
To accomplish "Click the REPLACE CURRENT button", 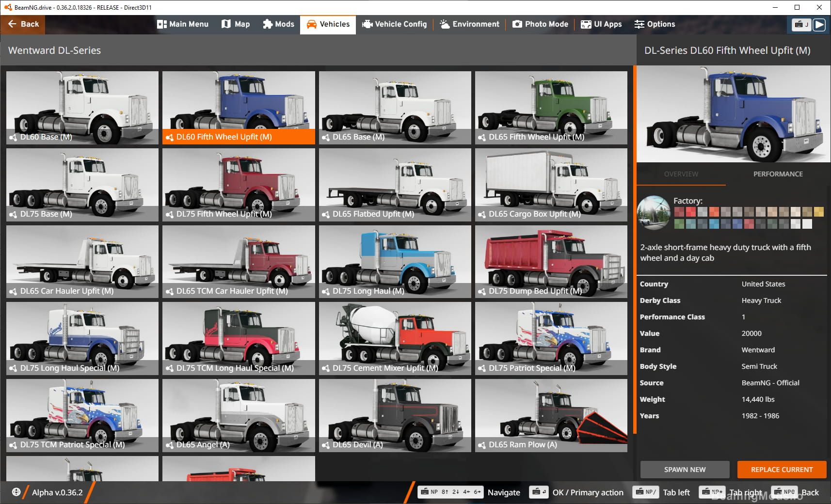I will tap(782, 470).
